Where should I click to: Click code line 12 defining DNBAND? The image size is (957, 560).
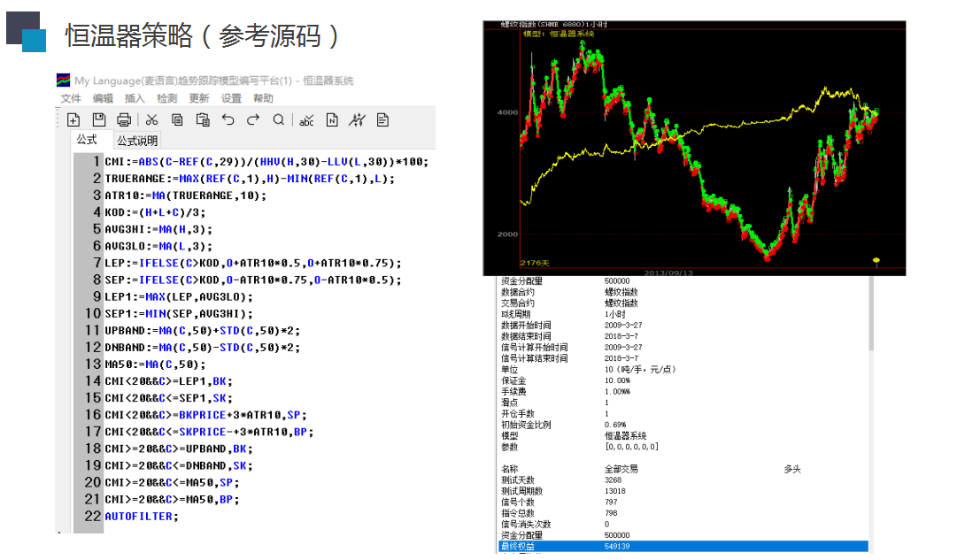203,347
